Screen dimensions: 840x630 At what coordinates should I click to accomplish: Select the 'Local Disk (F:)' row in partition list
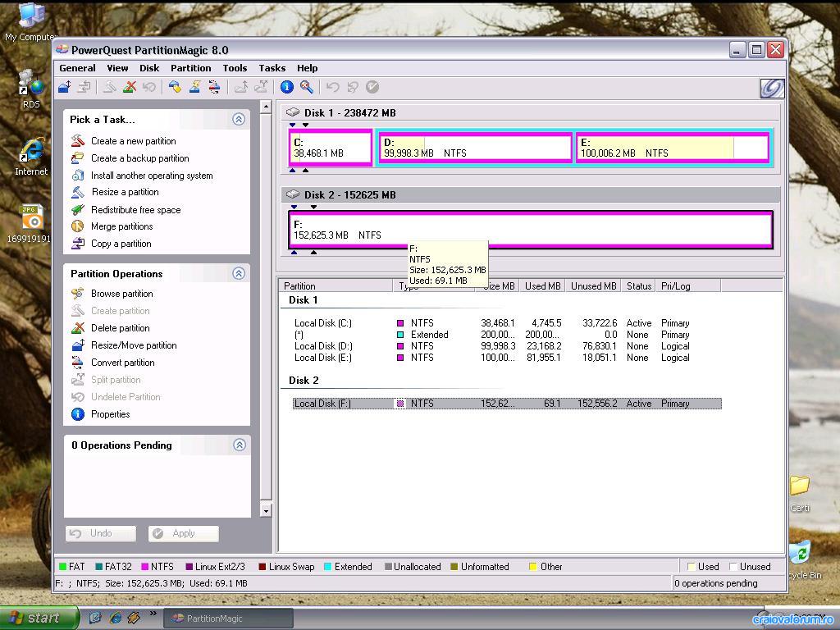pos(507,404)
